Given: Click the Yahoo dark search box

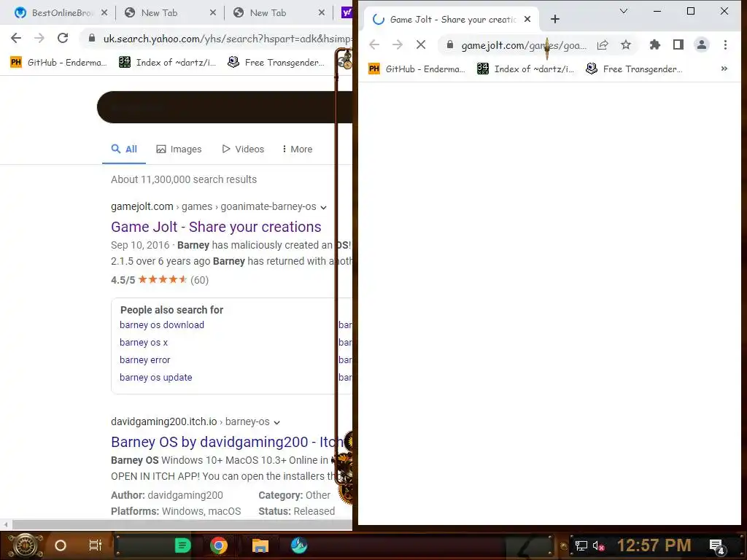Looking at the screenshot, I should (x=224, y=107).
